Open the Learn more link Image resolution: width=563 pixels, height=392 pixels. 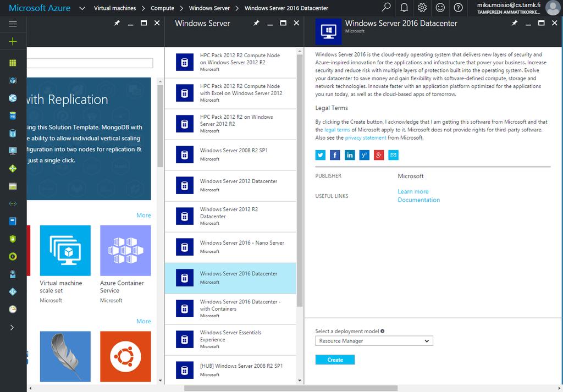click(x=413, y=192)
